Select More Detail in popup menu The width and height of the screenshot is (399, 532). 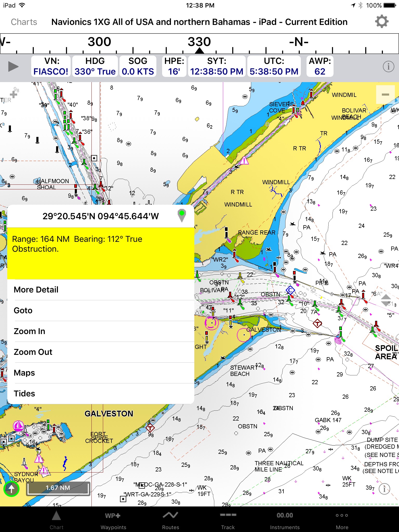101,290
